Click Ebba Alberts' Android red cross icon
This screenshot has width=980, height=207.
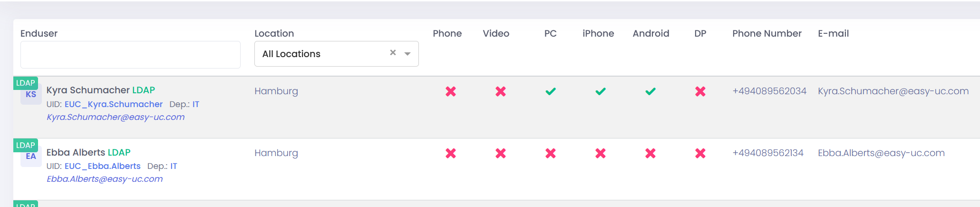(x=650, y=153)
